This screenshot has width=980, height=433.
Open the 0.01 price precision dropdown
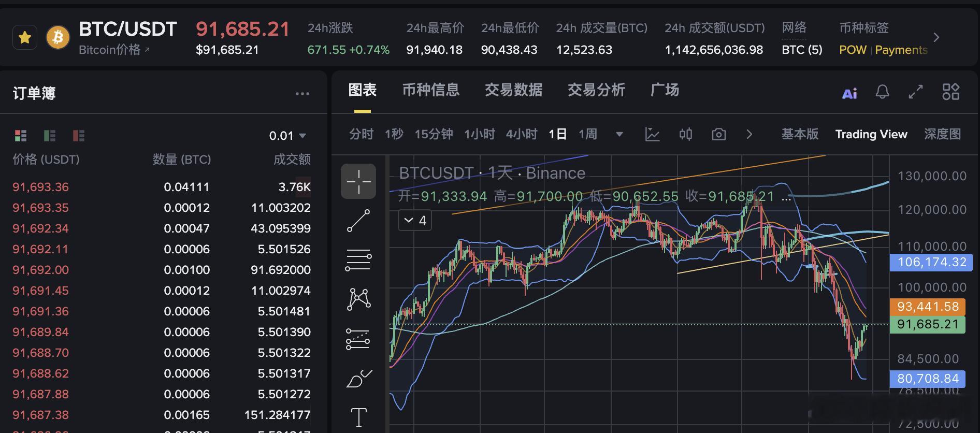point(288,136)
